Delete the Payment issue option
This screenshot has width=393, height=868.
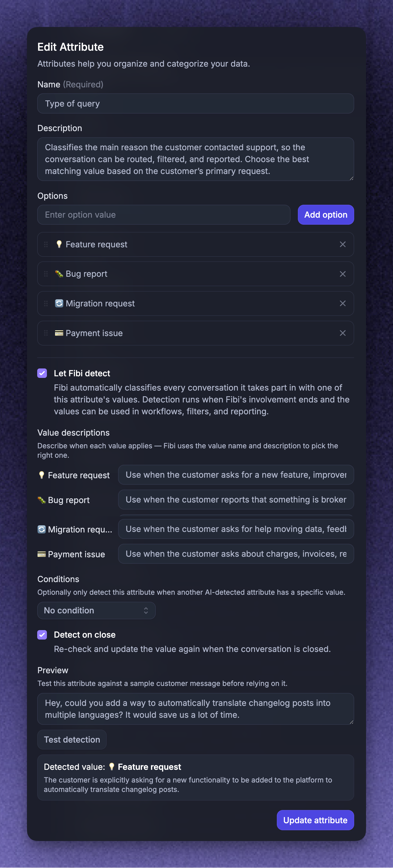(343, 333)
